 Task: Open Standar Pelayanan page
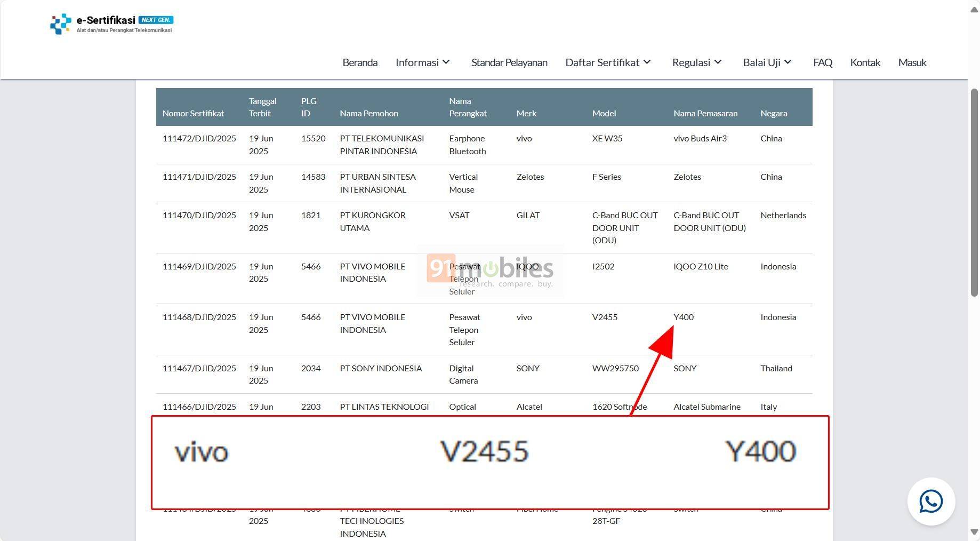click(509, 62)
